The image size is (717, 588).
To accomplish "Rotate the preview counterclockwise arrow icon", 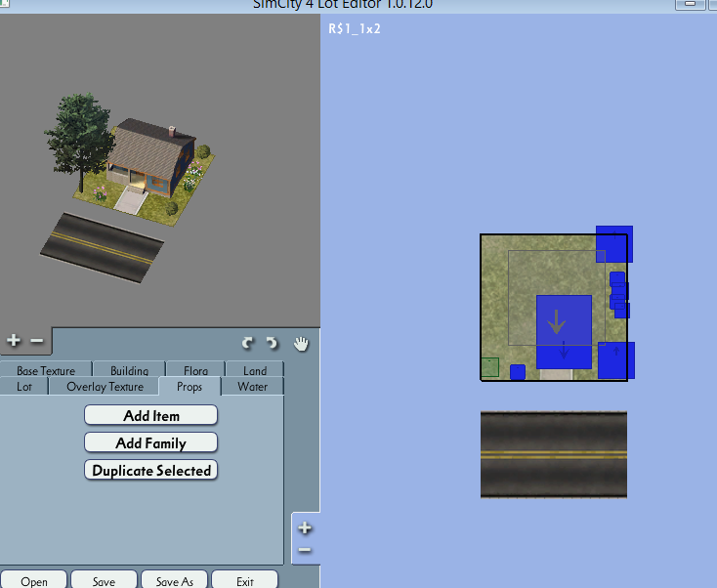I will (x=247, y=343).
